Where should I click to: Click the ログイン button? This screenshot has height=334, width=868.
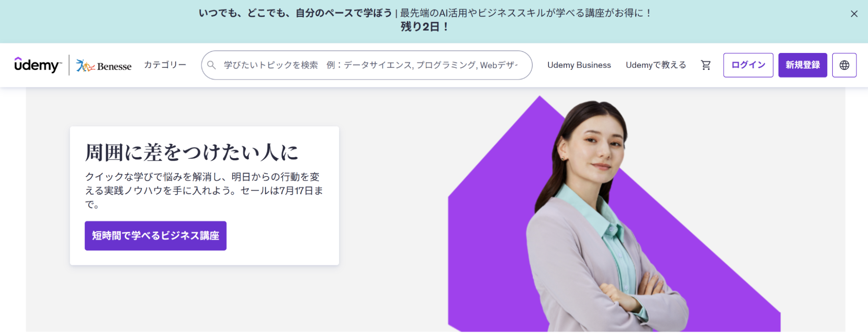748,65
